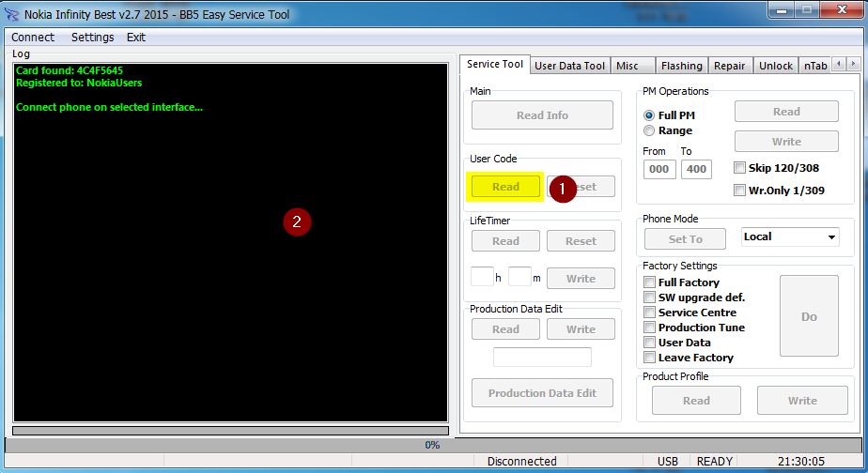This screenshot has height=473, width=868.
Task: Check the SW upgrade def. option
Action: pyautogui.click(x=650, y=298)
